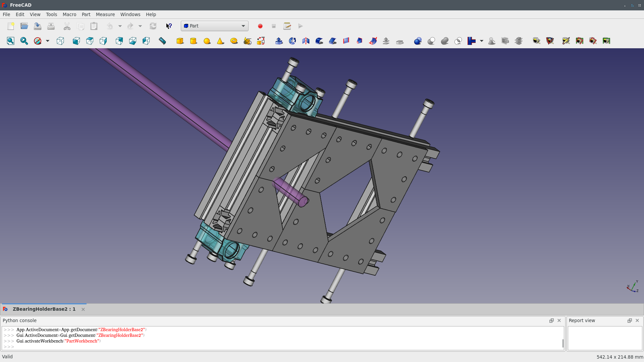Viewport: 644px width, 362px height.
Task: Start macro recording with red button
Action: tap(260, 26)
